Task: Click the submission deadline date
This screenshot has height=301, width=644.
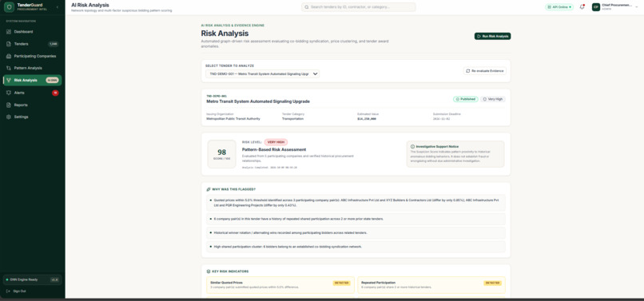Action: click(442, 119)
